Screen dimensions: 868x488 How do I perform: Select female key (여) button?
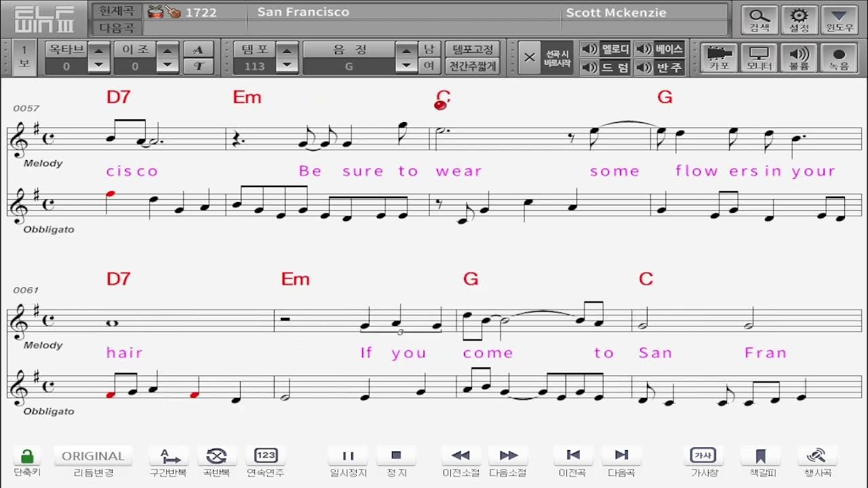click(x=429, y=66)
